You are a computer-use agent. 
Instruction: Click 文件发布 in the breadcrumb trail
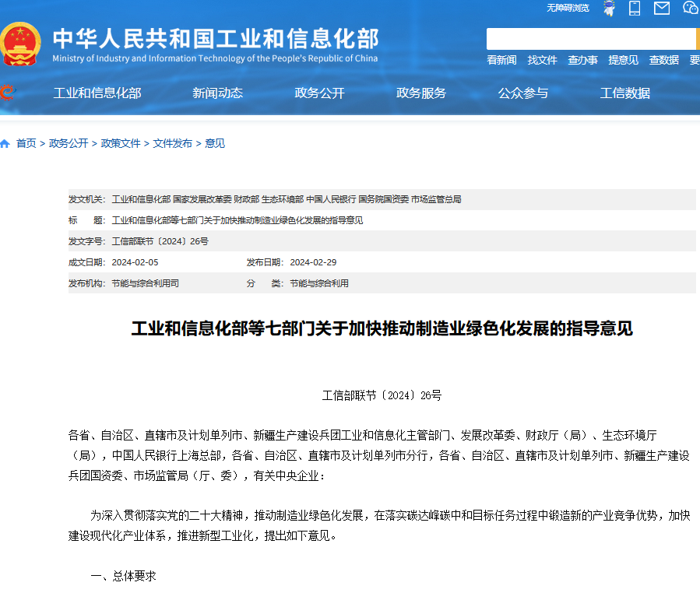(x=173, y=143)
